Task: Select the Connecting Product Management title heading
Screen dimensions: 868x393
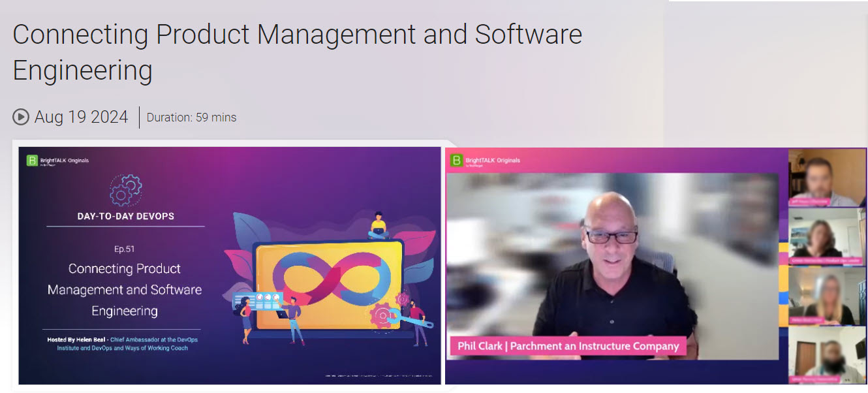Action: pos(297,52)
